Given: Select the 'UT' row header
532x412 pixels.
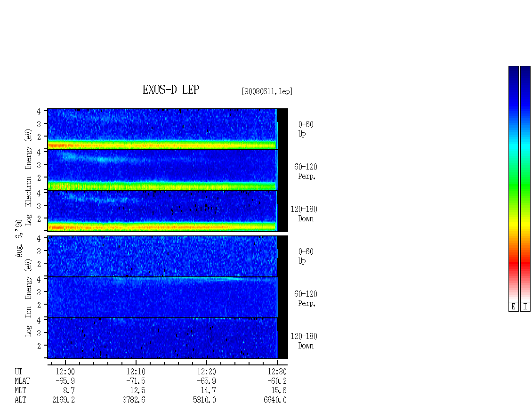Looking at the screenshot, I should (18, 372).
